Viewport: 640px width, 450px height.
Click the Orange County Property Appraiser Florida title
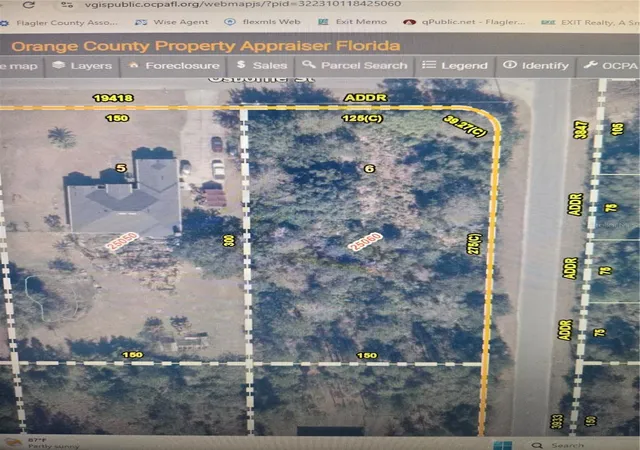coord(206,46)
